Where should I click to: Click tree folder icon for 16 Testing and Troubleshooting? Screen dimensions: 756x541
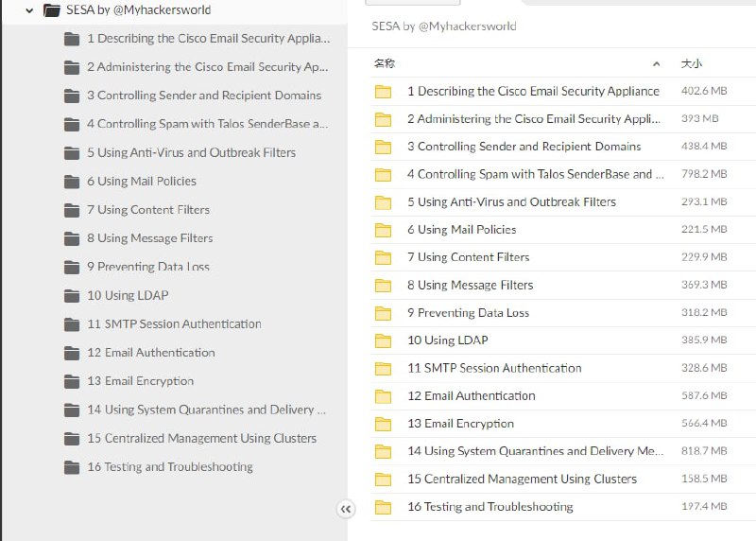coord(72,467)
